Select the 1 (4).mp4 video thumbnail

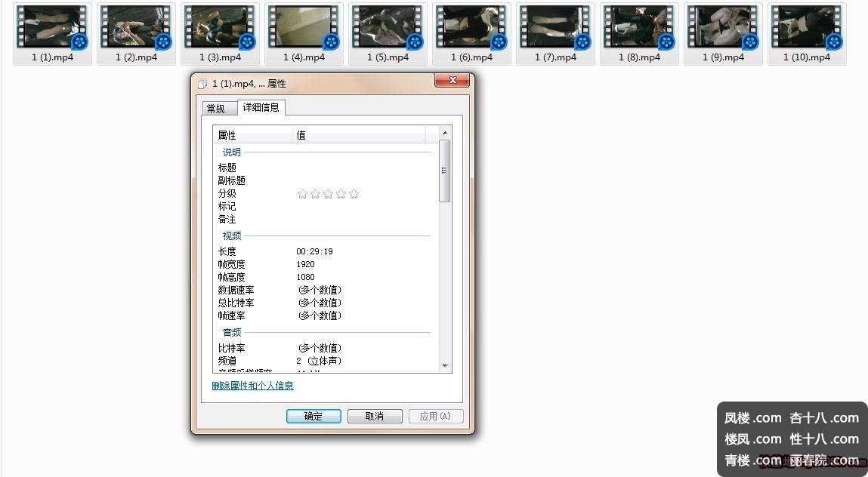304,26
